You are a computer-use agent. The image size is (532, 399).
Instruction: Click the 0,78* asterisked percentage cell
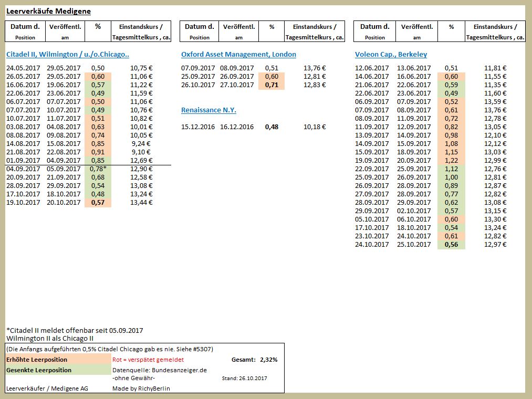(x=97, y=169)
